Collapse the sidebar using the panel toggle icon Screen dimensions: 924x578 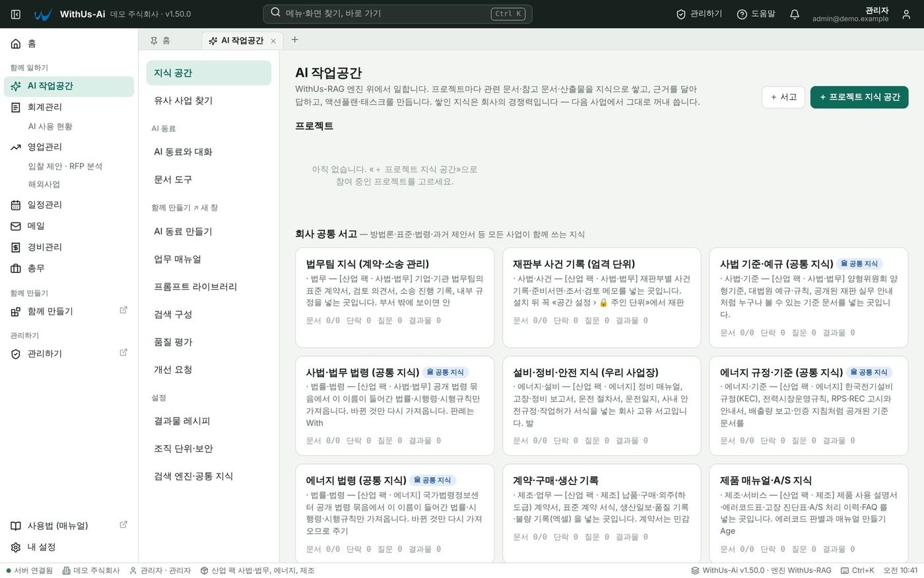(16, 14)
